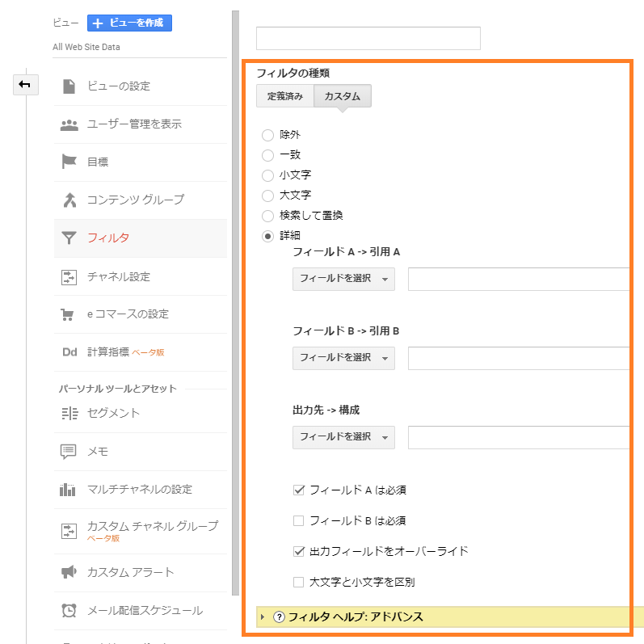Open the カスタム アラート megaphone icon
Image resolution: width=644 pixels, height=644 pixels.
click(x=69, y=572)
